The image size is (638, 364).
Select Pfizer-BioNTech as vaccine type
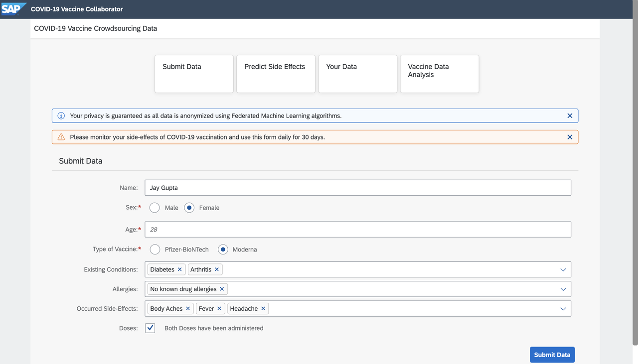pos(155,249)
